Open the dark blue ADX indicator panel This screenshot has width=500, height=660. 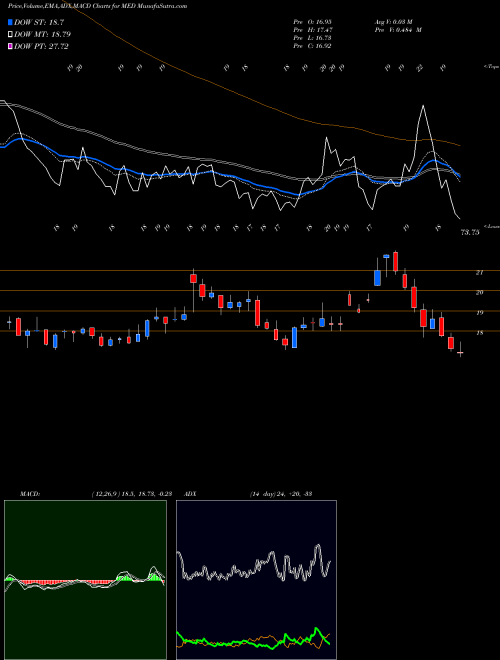click(x=256, y=580)
